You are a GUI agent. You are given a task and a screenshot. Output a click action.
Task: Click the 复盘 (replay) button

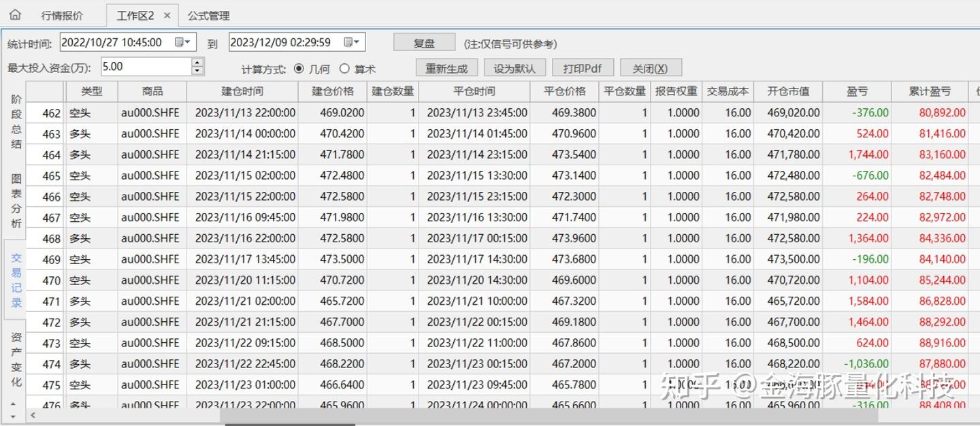point(423,42)
